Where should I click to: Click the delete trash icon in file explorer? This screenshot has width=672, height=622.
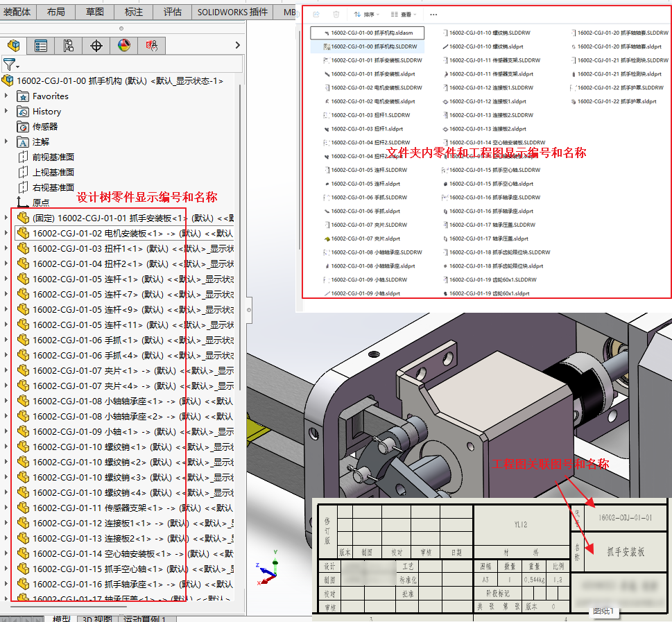336,14
